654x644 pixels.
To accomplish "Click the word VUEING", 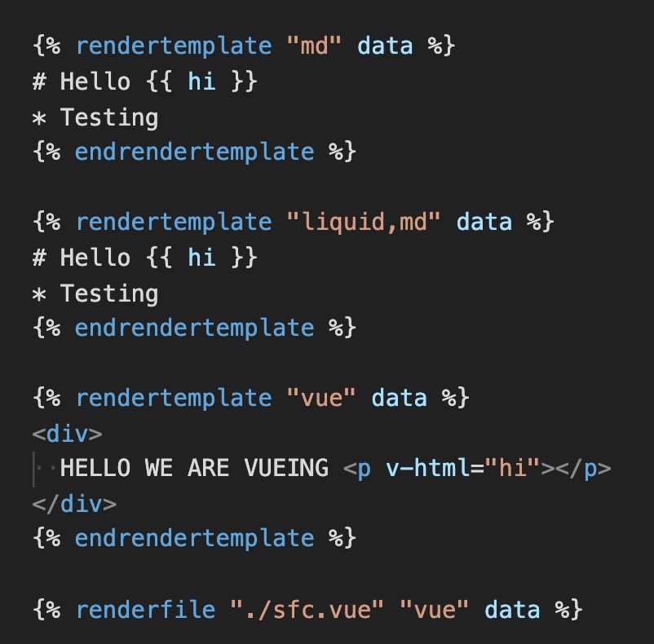I will (x=285, y=469).
